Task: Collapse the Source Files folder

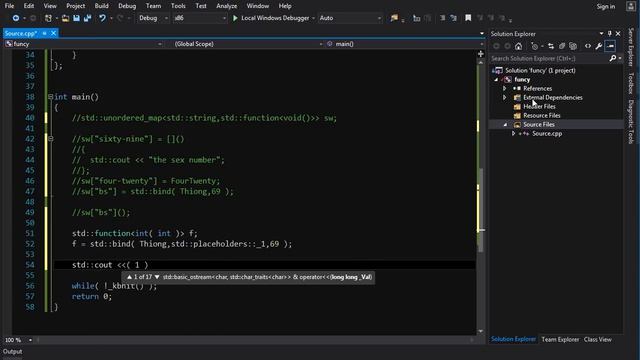Action: 505,124
